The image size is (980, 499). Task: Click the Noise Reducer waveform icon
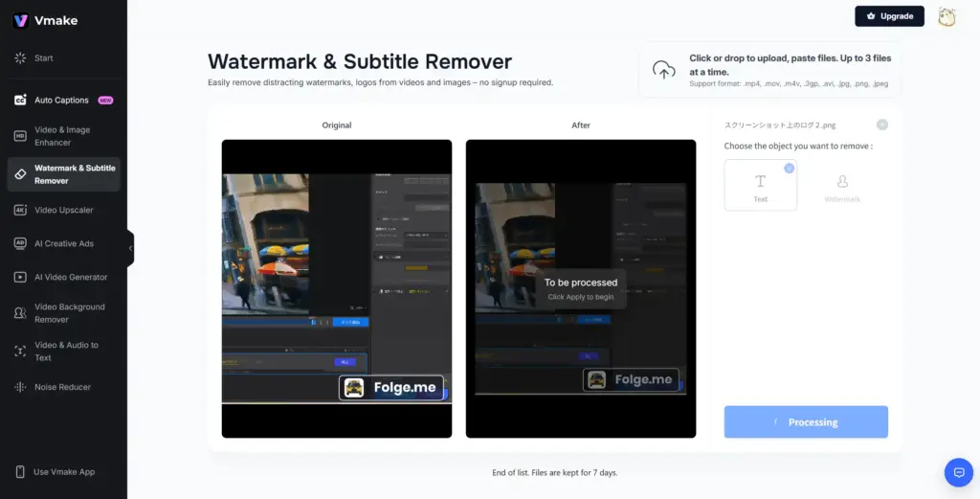20,387
